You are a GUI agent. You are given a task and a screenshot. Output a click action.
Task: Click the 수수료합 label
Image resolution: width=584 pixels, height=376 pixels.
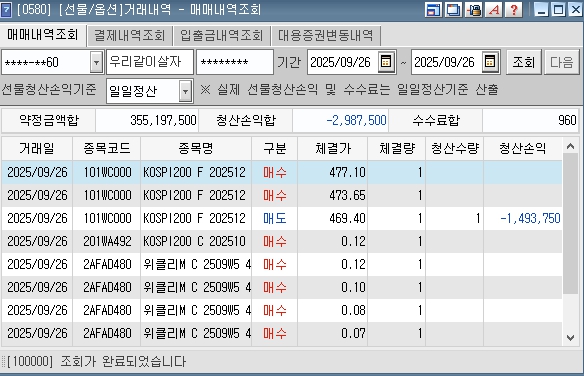tap(436, 120)
